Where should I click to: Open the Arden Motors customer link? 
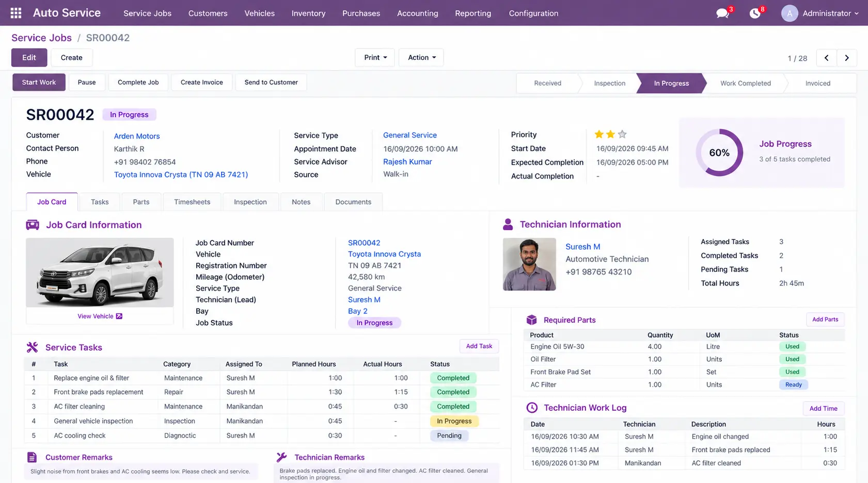click(137, 136)
